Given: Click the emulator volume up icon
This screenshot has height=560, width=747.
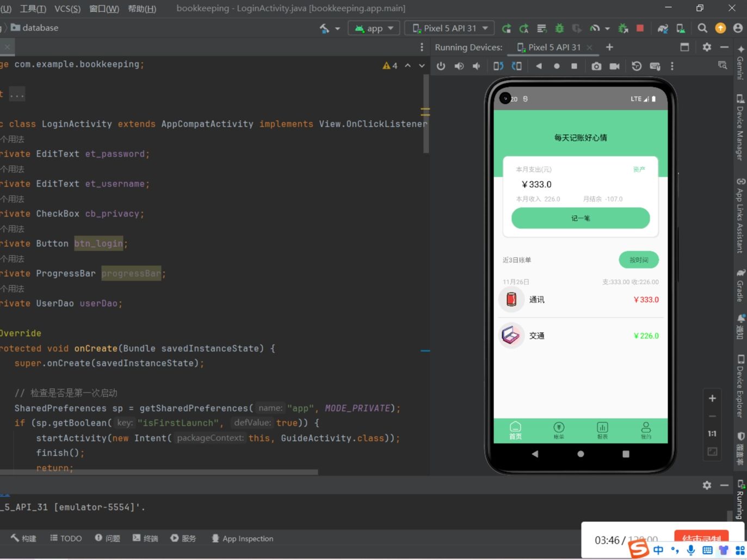Looking at the screenshot, I should pyautogui.click(x=459, y=66).
